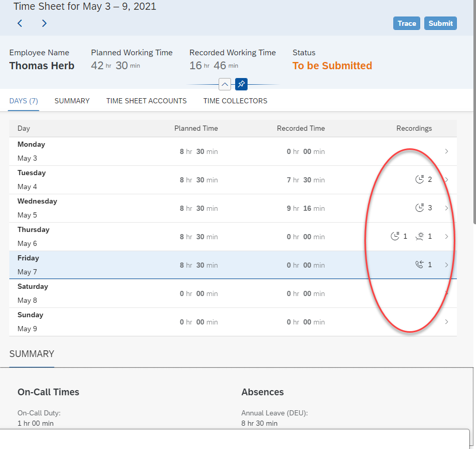Click the To be Submitted status
476x449 pixels.
pos(332,66)
